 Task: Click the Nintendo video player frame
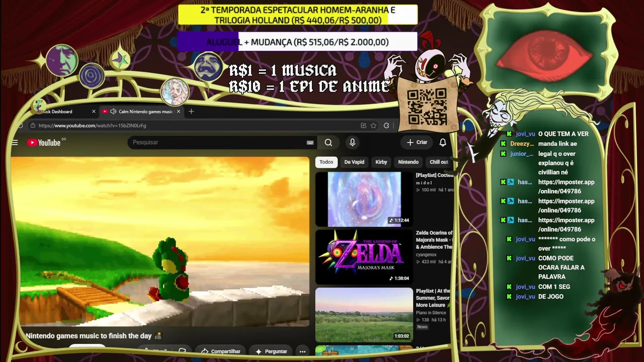click(x=160, y=242)
